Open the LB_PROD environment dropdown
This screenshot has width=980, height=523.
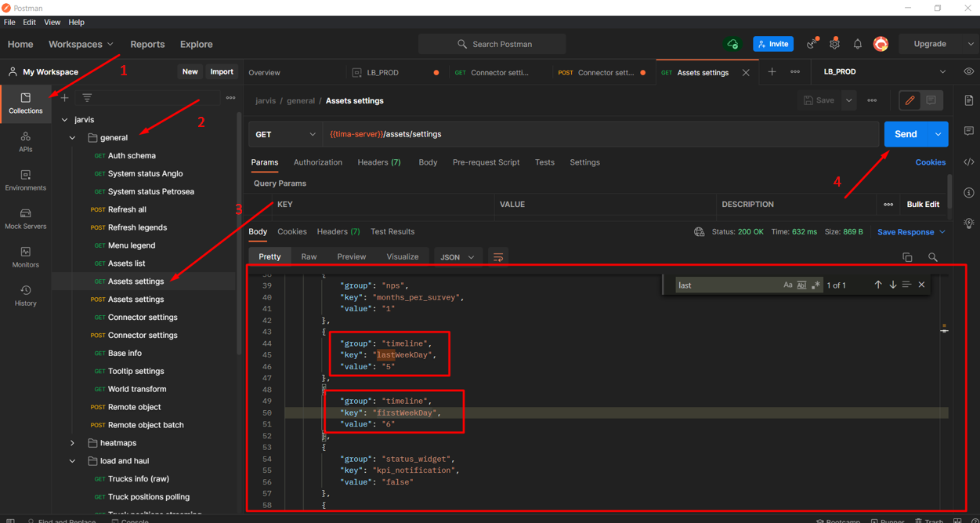tap(884, 71)
